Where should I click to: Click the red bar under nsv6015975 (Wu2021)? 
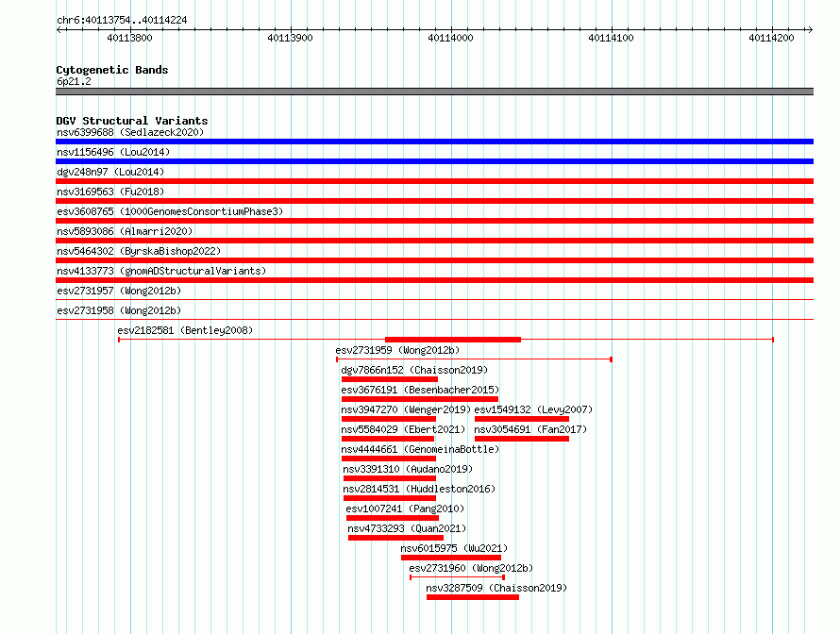(x=451, y=558)
